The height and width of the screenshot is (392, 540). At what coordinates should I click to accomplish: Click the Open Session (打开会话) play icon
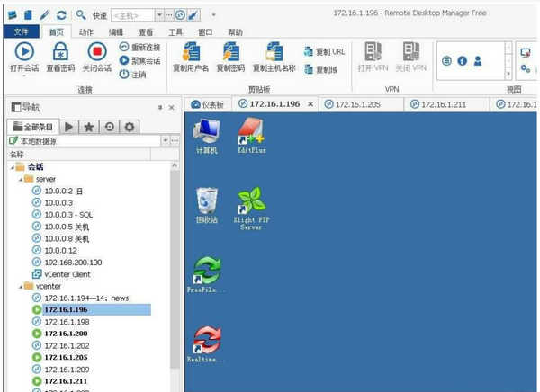24,51
